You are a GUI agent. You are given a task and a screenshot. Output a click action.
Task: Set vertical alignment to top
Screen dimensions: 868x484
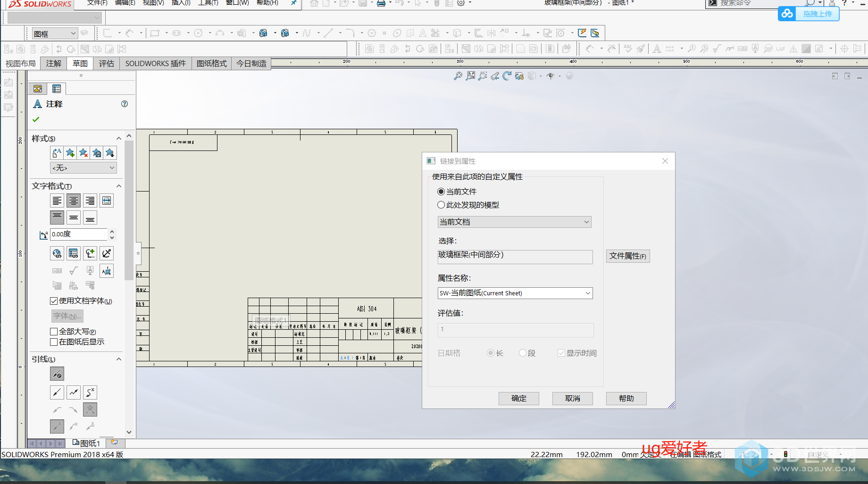[57, 217]
